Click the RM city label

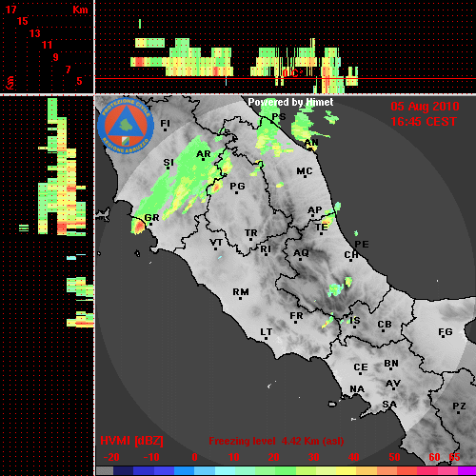(x=241, y=292)
